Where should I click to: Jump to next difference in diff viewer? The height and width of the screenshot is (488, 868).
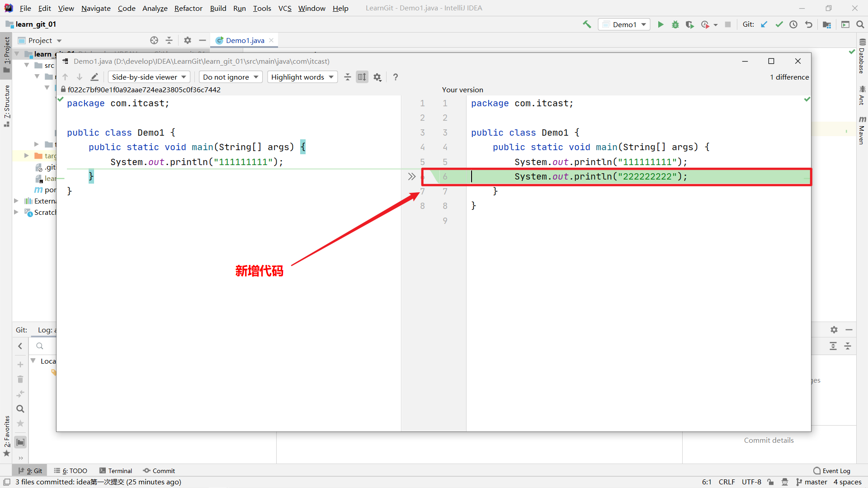pyautogui.click(x=80, y=77)
